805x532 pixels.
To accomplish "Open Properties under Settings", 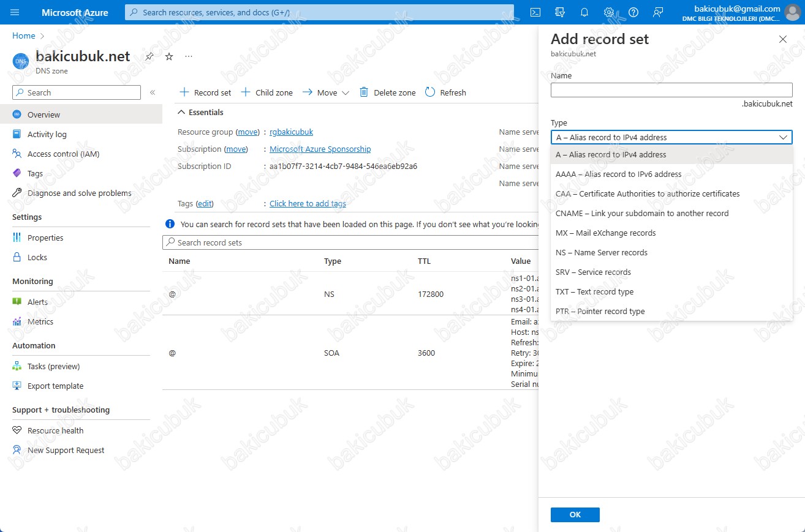I will tap(81, 238).
